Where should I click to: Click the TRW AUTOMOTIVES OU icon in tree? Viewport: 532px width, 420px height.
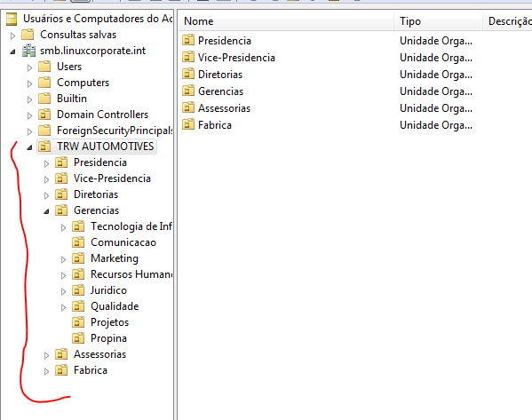coord(44,147)
